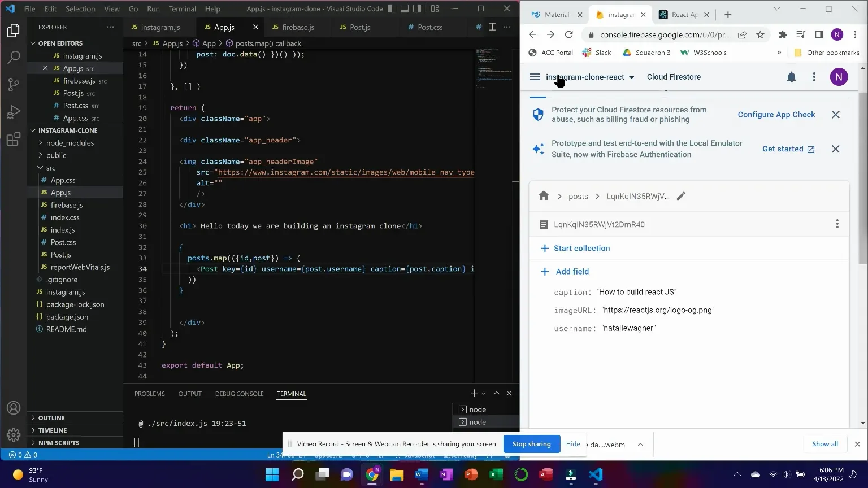Open the Explorer view in VS Code activity bar
Image resolution: width=868 pixels, height=488 pixels.
click(x=14, y=30)
